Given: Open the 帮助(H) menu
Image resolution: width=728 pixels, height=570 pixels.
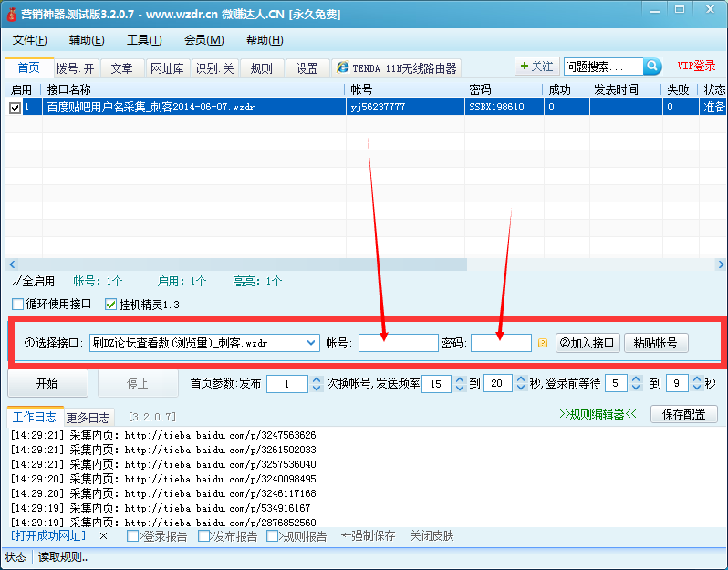Looking at the screenshot, I should (x=265, y=40).
